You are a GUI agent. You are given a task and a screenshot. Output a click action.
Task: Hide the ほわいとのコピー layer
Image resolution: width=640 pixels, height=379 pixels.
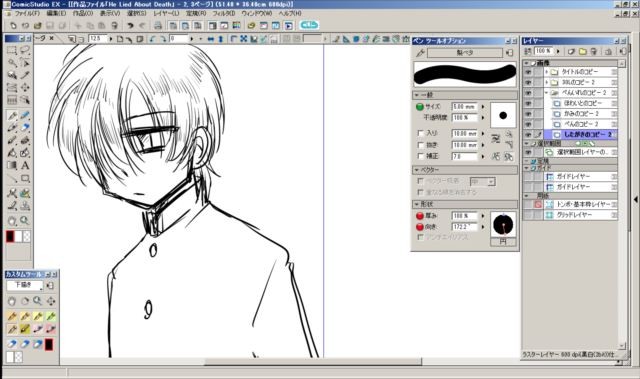(528, 103)
